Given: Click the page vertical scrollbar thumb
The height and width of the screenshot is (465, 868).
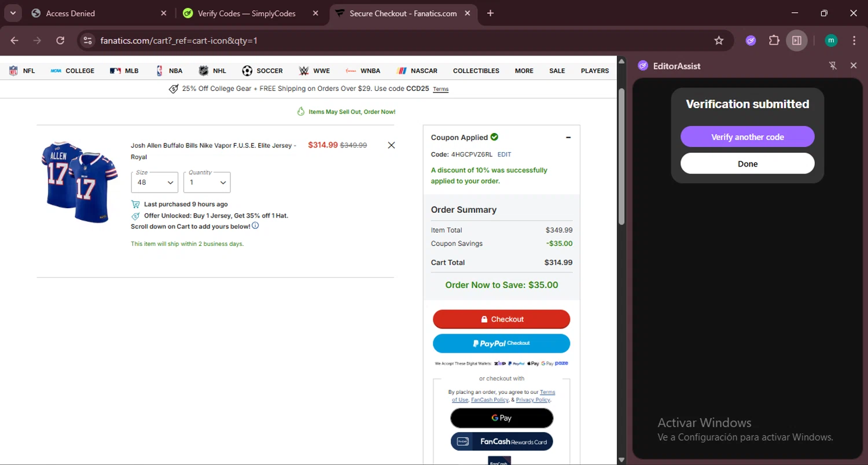Looking at the screenshot, I should [621, 156].
